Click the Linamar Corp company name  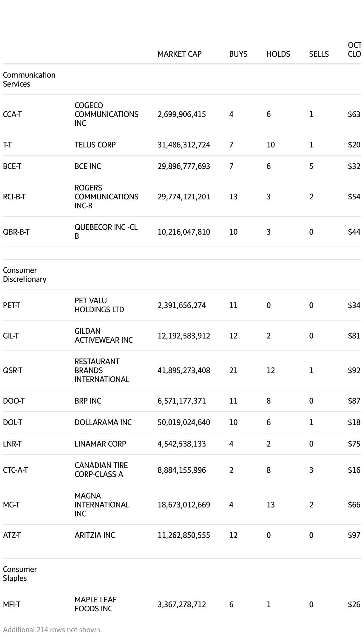tap(100, 444)
